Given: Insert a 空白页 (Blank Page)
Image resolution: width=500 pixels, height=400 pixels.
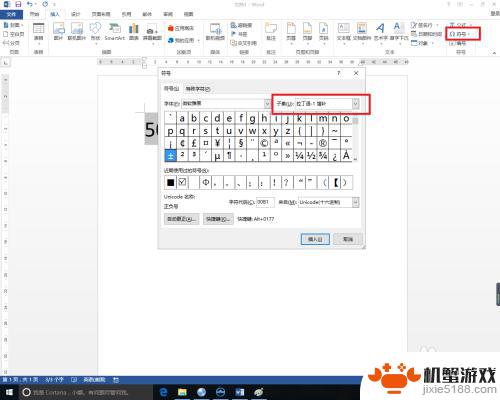Looking at the screenshot, I should click(x=13, y=34).
